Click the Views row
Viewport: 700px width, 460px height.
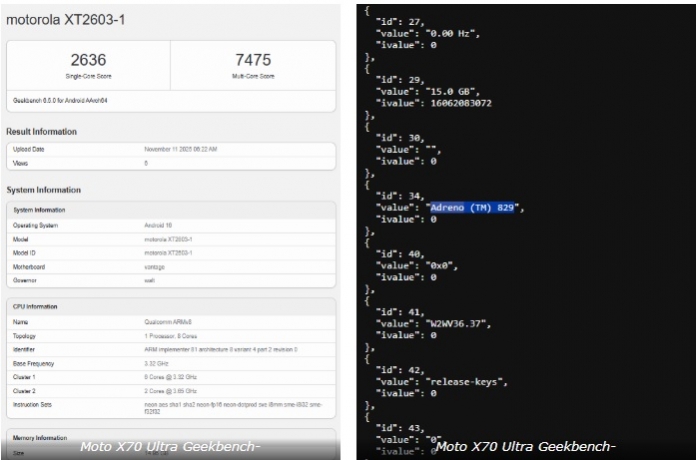tap(172, 163)
